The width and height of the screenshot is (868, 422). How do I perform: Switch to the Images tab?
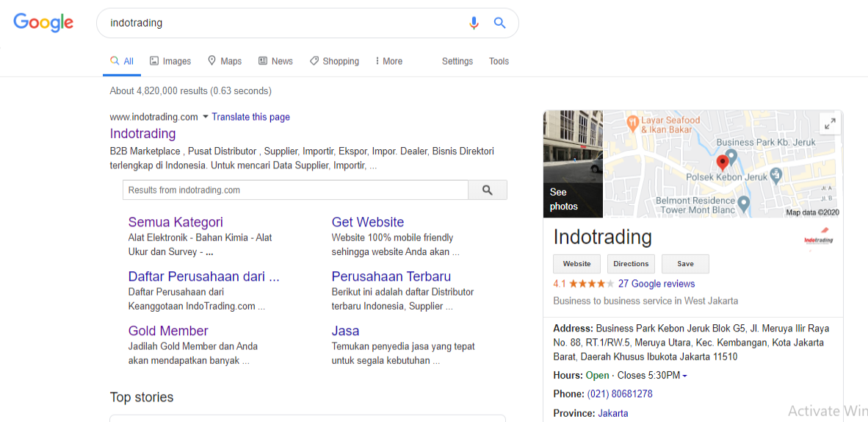tap(170, 61)
